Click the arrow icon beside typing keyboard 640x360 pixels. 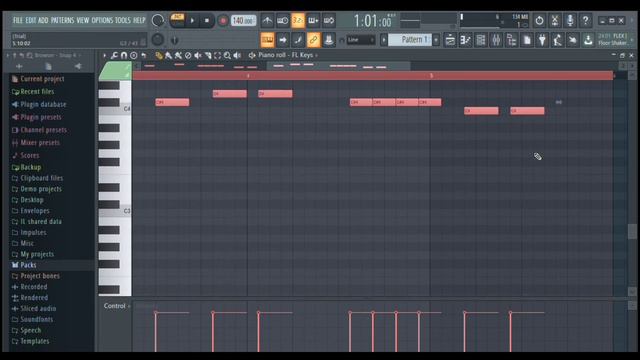coord(283,40)
